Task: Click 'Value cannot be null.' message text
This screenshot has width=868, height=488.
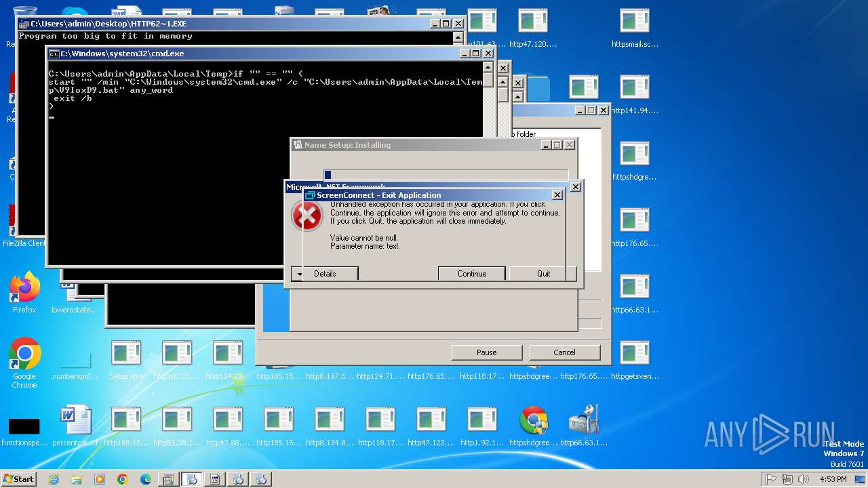Action: (364, 238)
